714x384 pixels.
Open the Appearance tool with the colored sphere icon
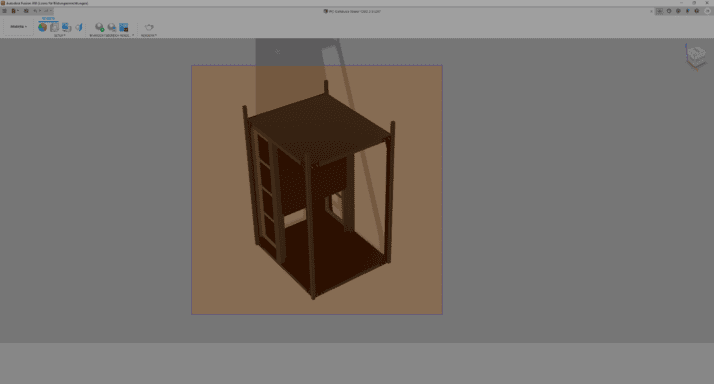click(42, 27)
